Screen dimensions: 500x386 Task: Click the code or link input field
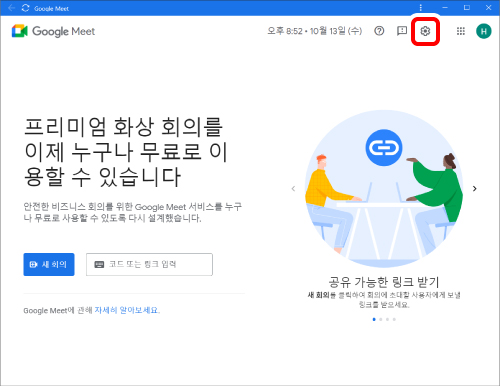(x=149, y=264)
